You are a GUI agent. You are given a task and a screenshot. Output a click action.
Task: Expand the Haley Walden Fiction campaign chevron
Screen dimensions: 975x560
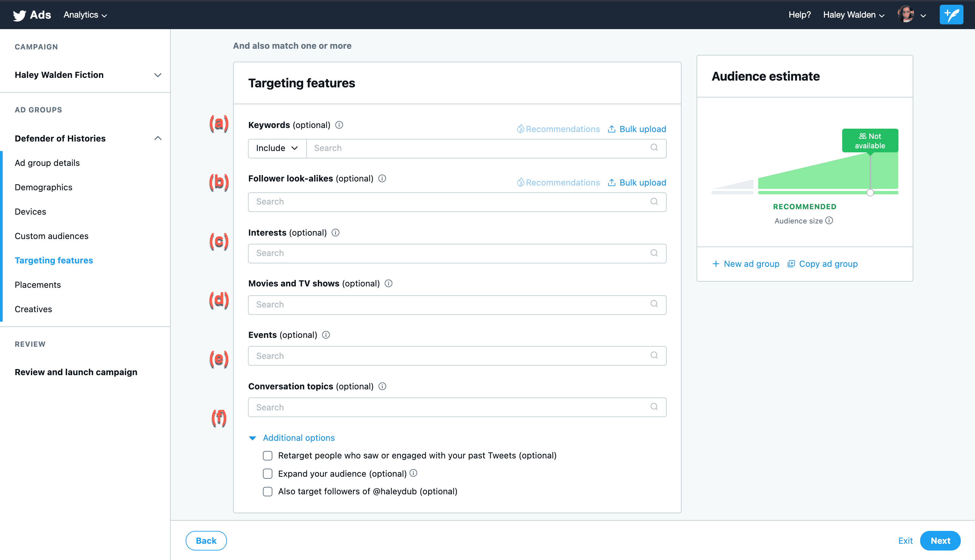pos(158,75)
